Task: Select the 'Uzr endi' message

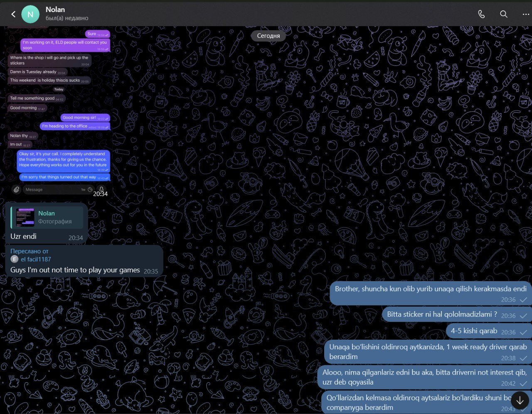Action: 23,236
